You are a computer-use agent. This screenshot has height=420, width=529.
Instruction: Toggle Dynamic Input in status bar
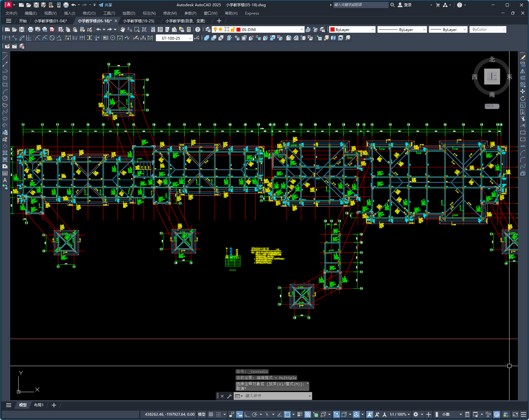tap(240, 414)
